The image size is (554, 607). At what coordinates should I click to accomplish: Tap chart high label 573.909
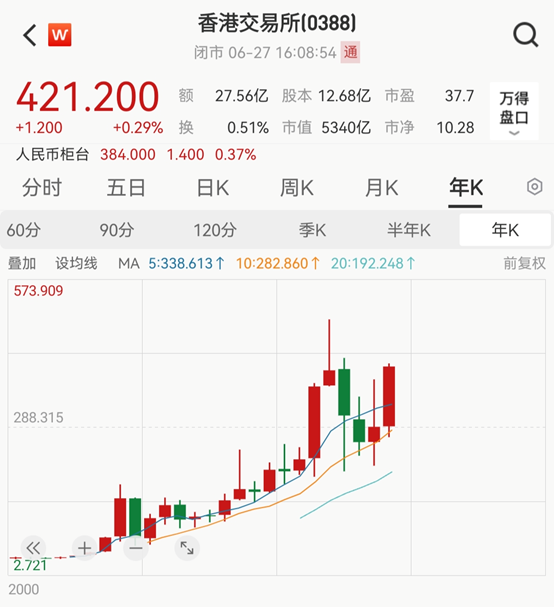pyautogui.click(x=38, y=291)
